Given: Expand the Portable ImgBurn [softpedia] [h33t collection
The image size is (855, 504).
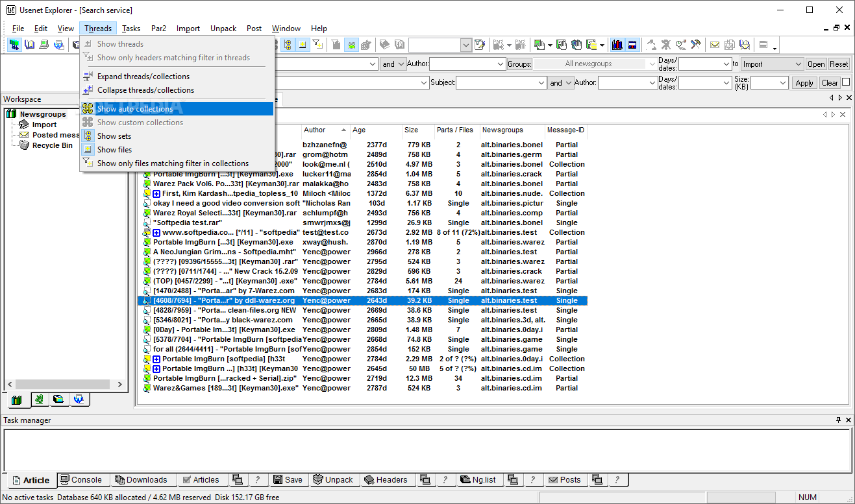Looking at the screenshot, I should click(x=156, y=359).
